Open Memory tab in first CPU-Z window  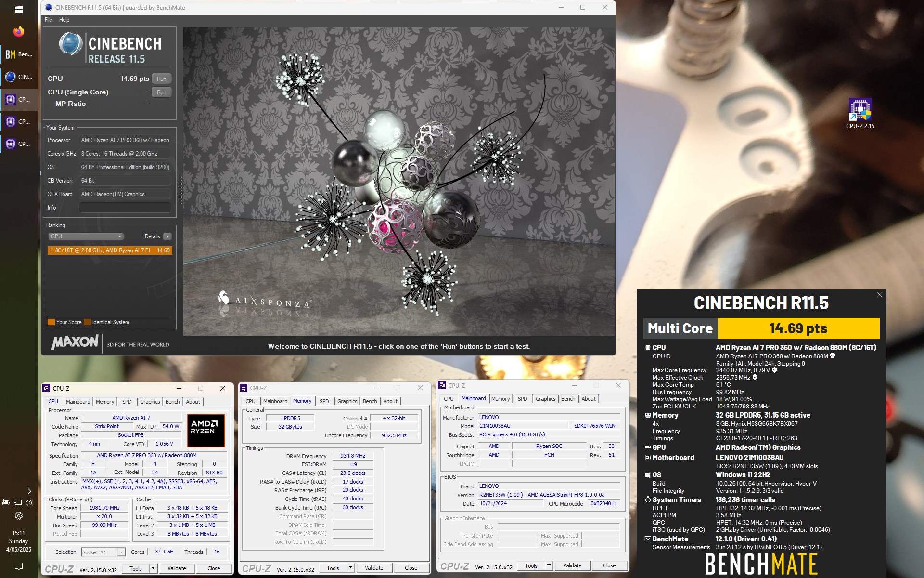click(105, 402)
